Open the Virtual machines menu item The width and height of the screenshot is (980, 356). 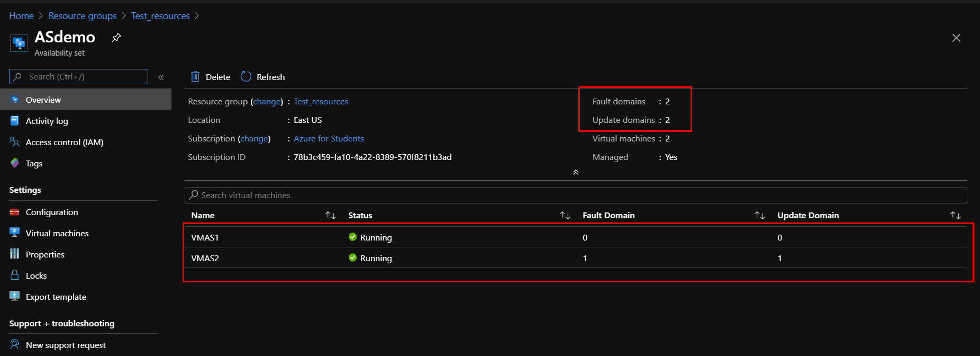click(x=57, y=233)
